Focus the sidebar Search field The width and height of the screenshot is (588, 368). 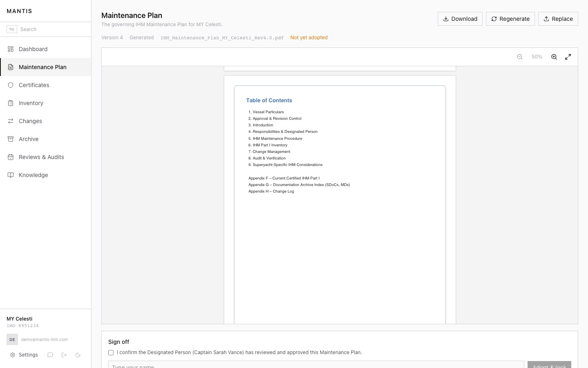(x=46, y=29)
